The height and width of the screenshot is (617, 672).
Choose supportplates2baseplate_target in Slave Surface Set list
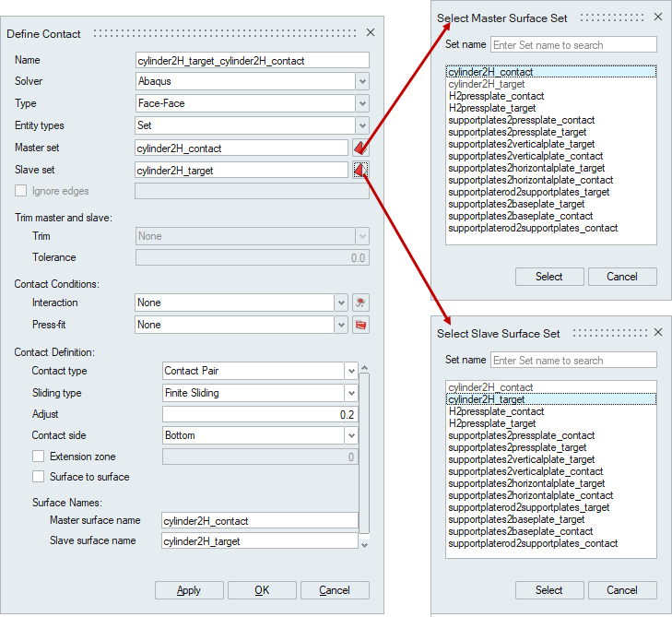click(516, 519)
